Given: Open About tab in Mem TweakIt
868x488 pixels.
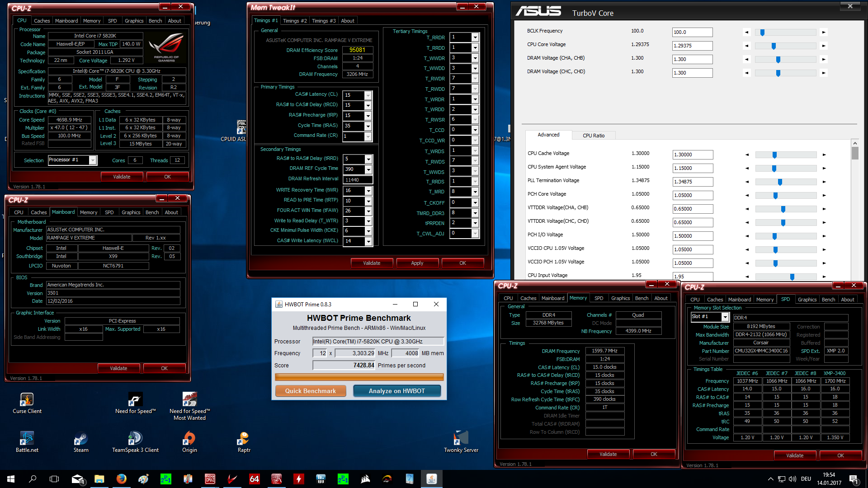Looking at the screenshot, I should point(347,21).
